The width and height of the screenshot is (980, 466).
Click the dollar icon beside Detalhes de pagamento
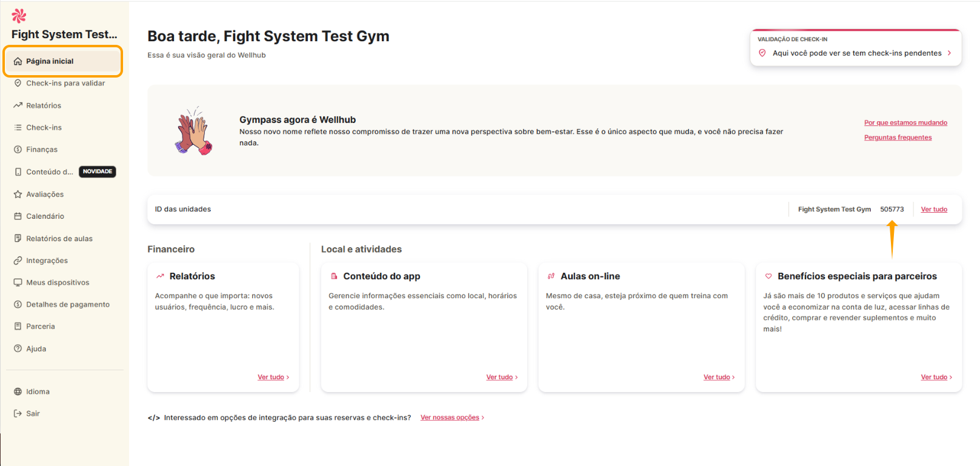point(18,304)
